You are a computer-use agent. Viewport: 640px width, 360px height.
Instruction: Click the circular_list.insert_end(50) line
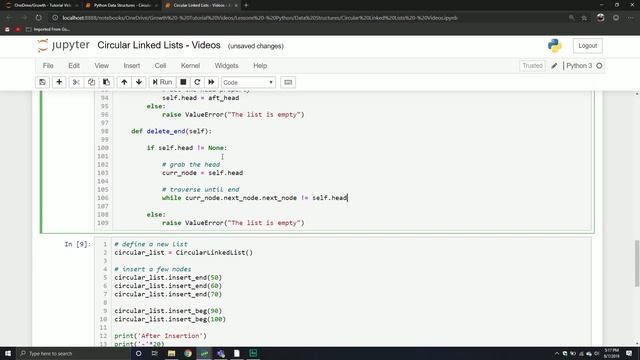point(168,278)
